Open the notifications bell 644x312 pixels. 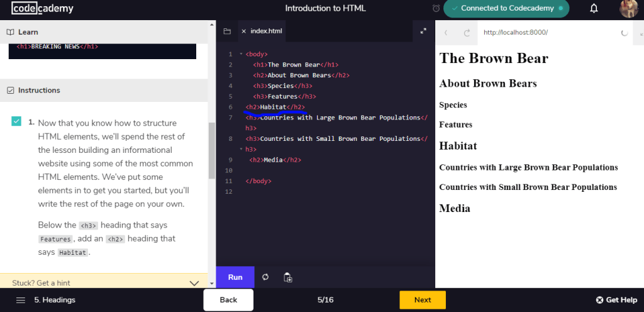(x=594, y=9)
